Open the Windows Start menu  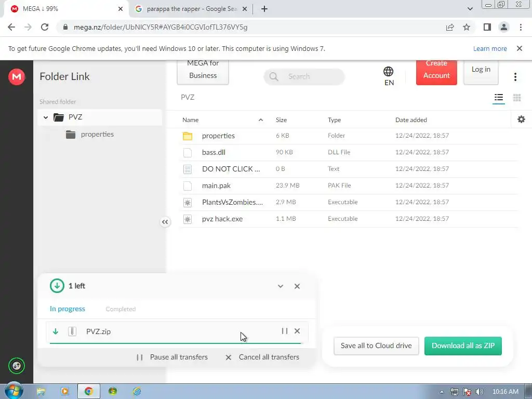tap(14, 391)
